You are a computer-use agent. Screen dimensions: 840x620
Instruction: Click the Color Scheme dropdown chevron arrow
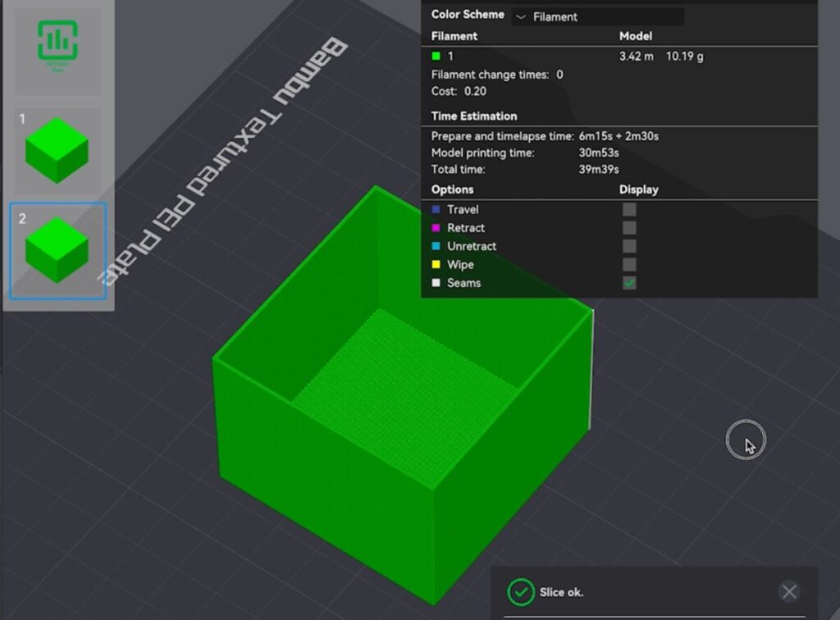point(521,16)
